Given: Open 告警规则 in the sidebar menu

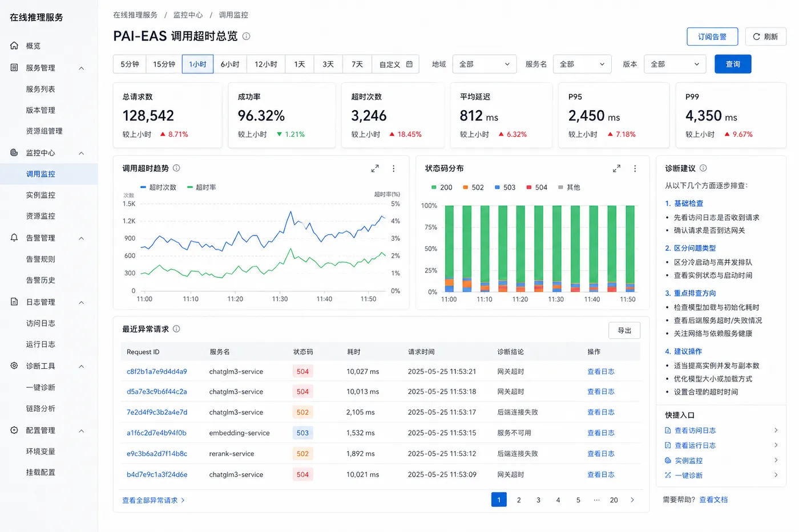Looking at the screenshot, I should 41,259.
